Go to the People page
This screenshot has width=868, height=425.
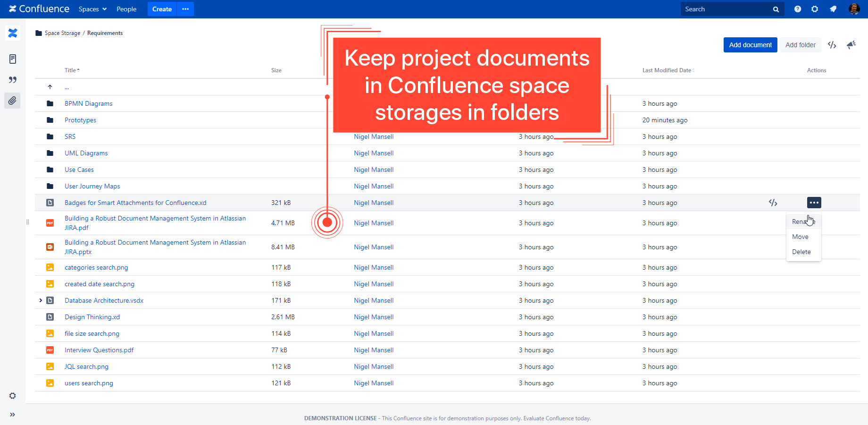pyautogui.click(x=126, y=9)
